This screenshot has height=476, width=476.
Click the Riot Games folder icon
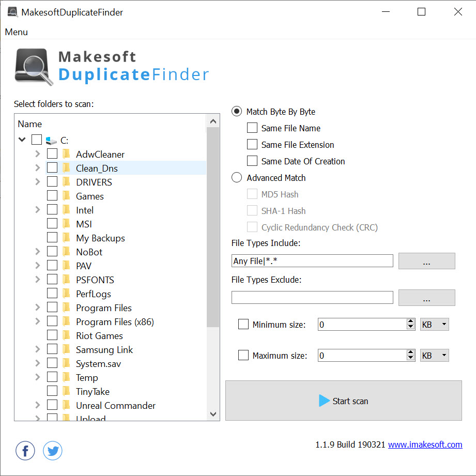click(66, 335)
